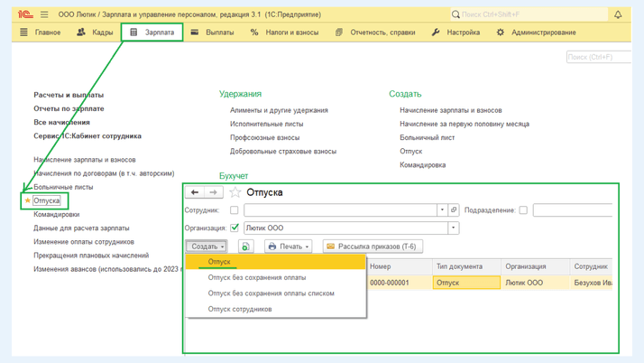Click the global search field in the title bar
Screen dimensions: 644x363
click(x=528, y=14)
